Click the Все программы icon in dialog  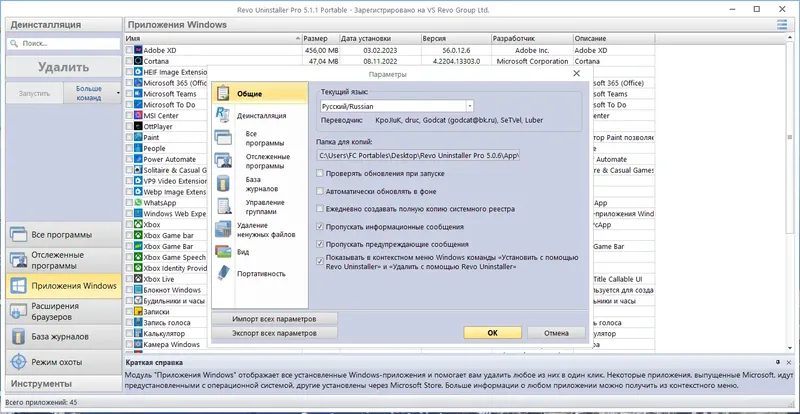pyautogui.click(x=223, y=138)
